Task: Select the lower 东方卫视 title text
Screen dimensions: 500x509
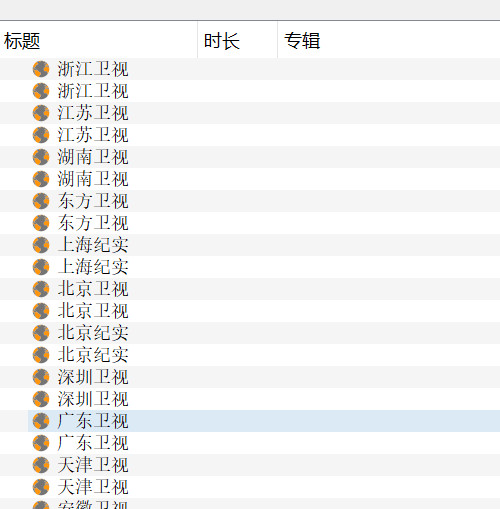Action: (x=93, y=223)
